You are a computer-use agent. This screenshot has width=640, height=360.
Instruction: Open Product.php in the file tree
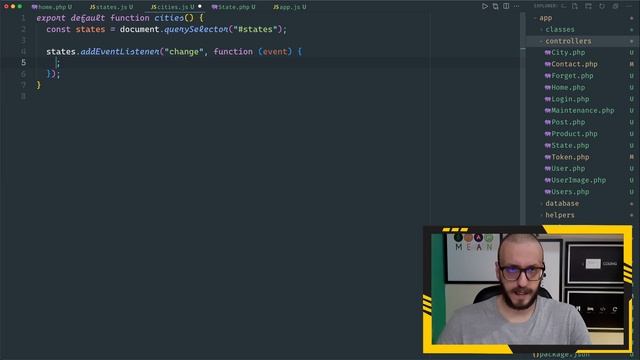574,133
